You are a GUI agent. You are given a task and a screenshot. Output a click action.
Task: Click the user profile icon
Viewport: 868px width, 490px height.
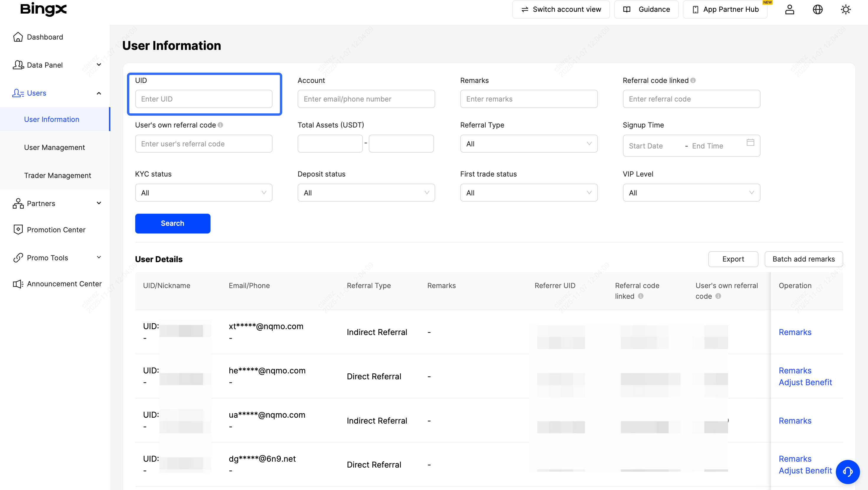click(x=789, y=9)
